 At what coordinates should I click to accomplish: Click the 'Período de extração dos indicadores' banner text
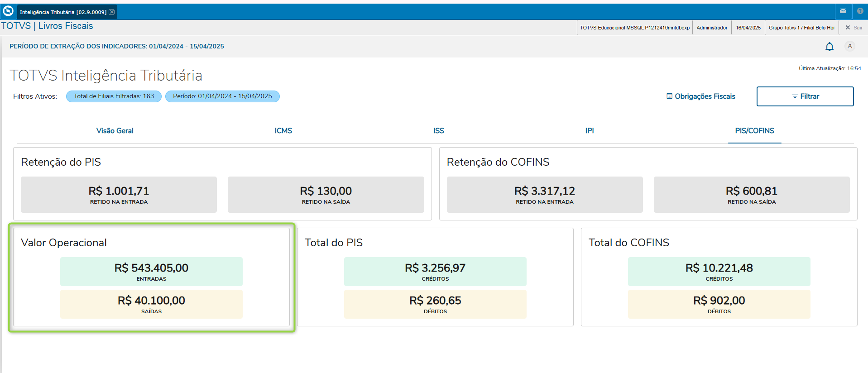[117, 46]
